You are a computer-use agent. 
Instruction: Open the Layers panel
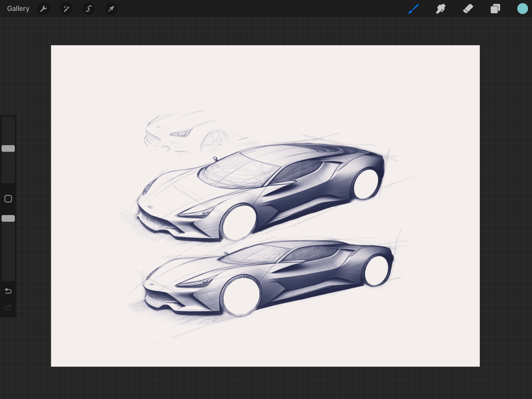[495, 9]
